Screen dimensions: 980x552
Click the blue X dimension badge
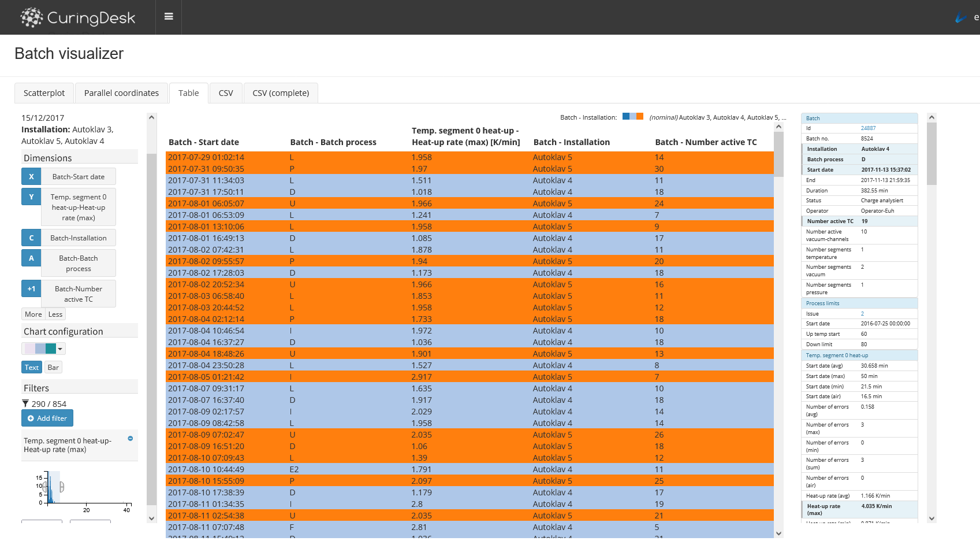coord(31,177)
